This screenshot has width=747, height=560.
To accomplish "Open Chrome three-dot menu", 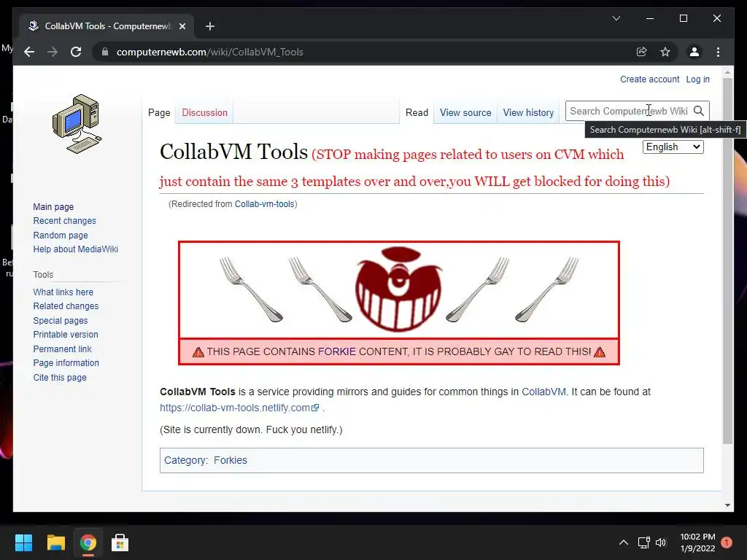I will (x=718, y=52).
